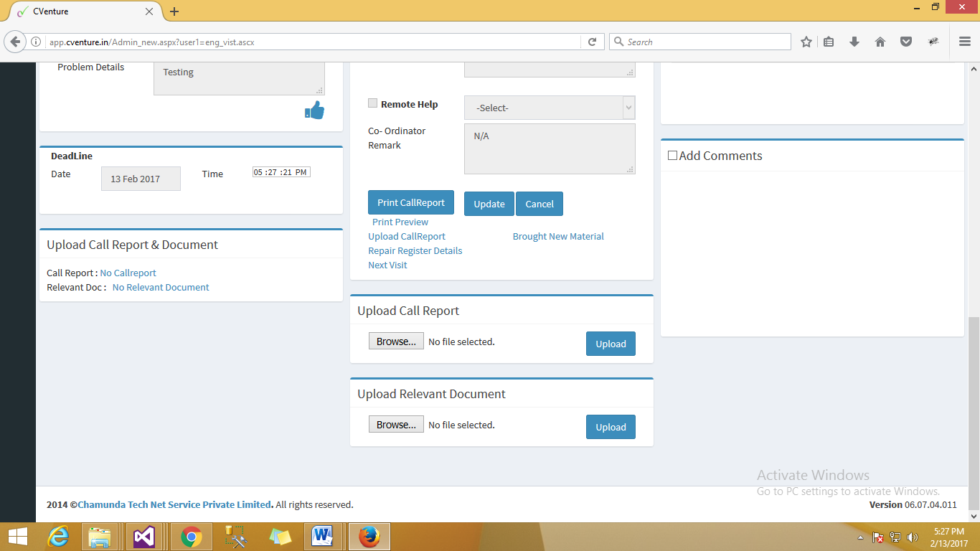Viewport: 980px width, 551px height.
Task: Open File Explorer from the taskbar
Action: coord(100,537)
